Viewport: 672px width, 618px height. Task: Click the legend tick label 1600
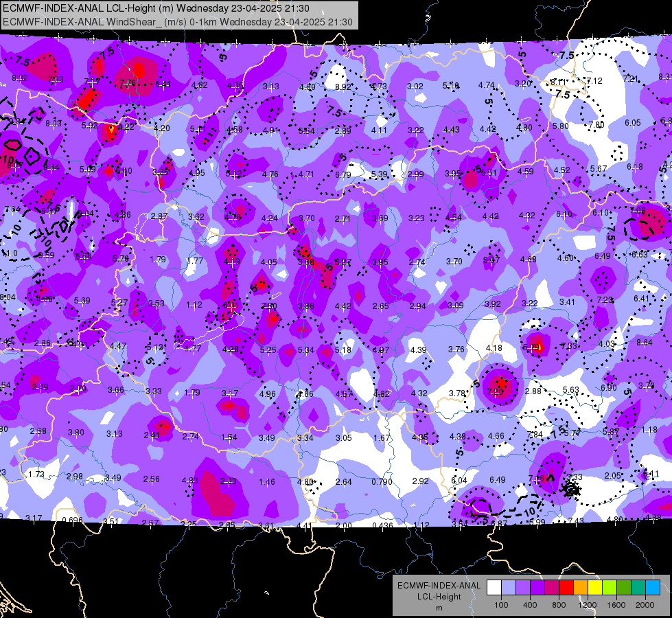(616, 605)
